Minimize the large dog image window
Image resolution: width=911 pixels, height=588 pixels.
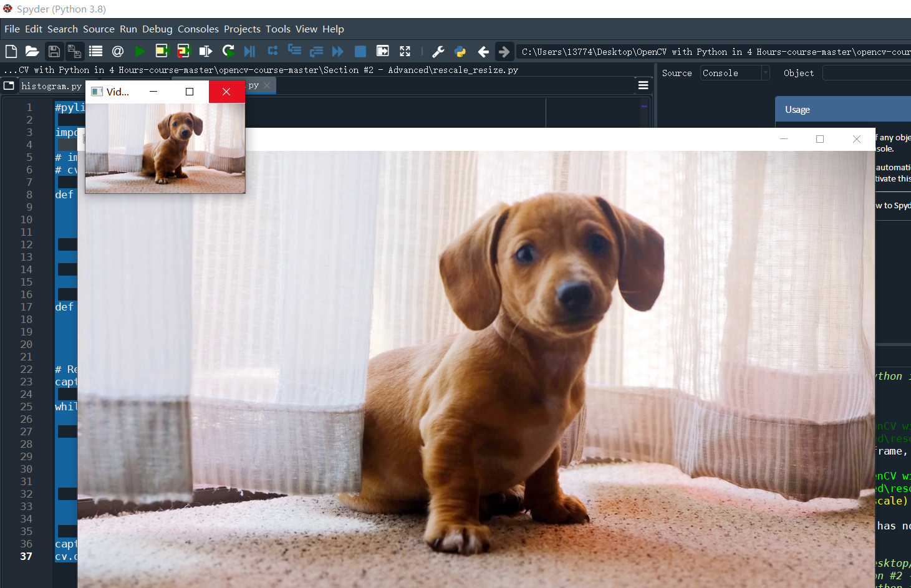[x=784, y=139]
